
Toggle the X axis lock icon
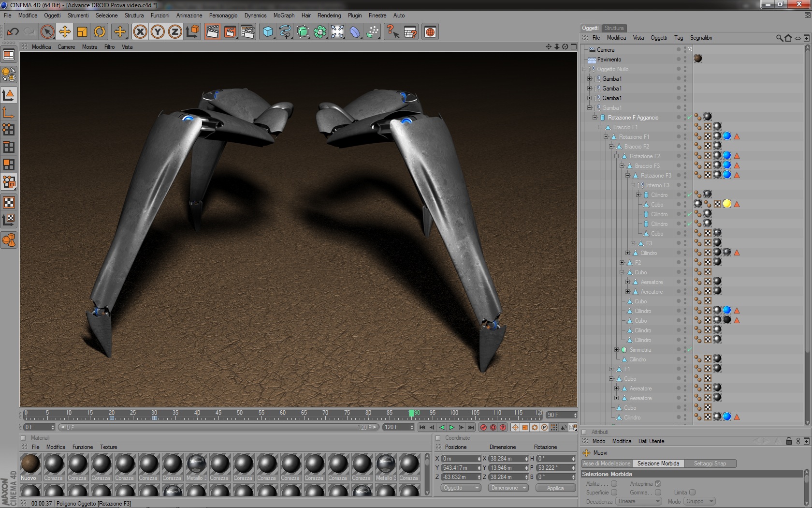pyautogui.click(x=140, y=32)
